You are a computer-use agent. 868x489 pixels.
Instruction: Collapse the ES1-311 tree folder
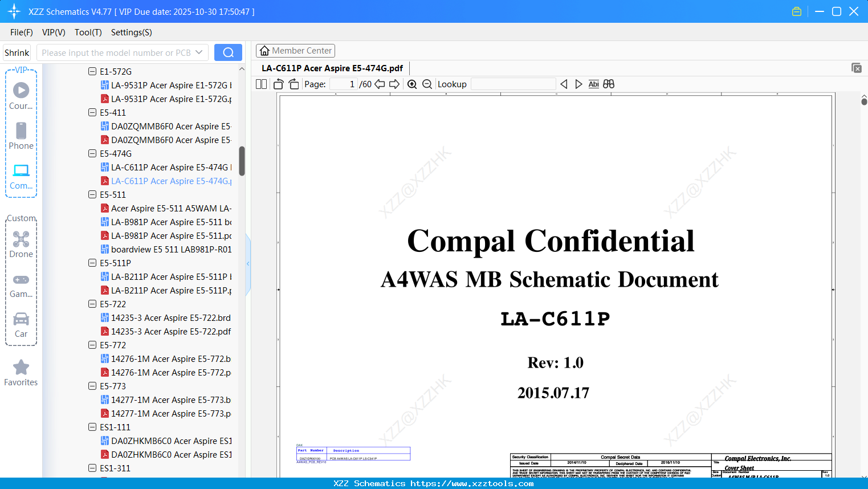pos(92,468)
